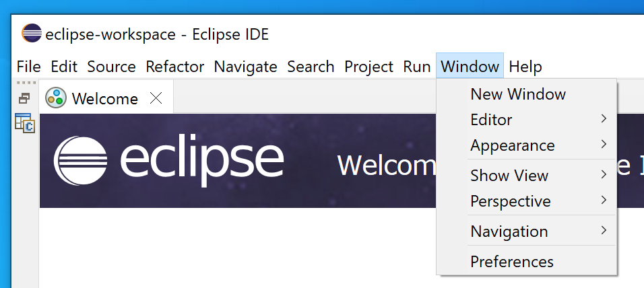Open the Run menu
The height and width of the screenshot is (288, 644).
tap(417, 67)
